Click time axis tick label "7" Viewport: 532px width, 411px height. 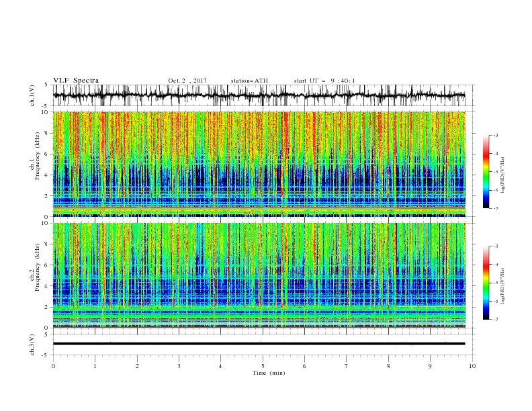(347, 366)
